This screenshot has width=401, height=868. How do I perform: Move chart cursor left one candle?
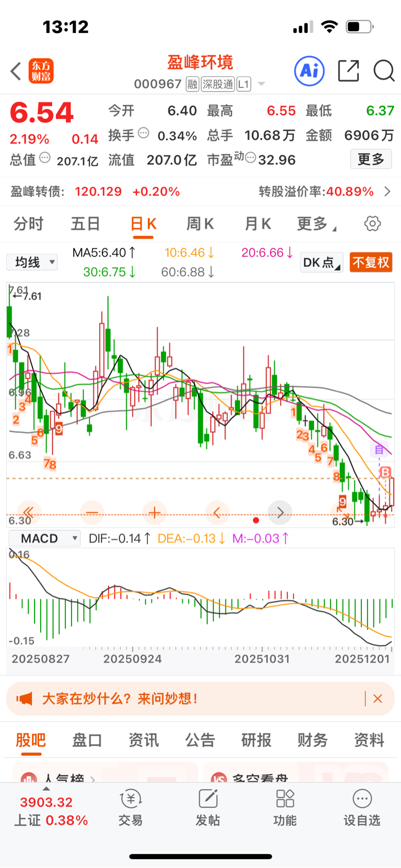[217, 513]
